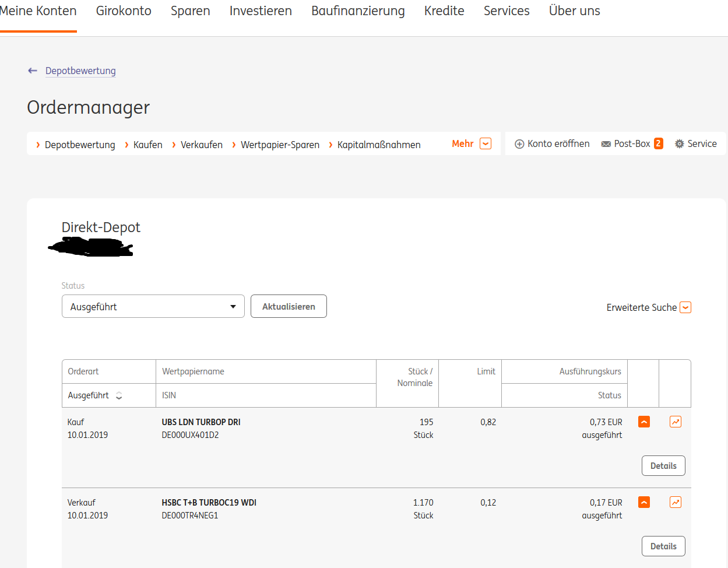Click the Service gear icon
The height and width of the screenshot is (568, 728).
click(680, 143)
